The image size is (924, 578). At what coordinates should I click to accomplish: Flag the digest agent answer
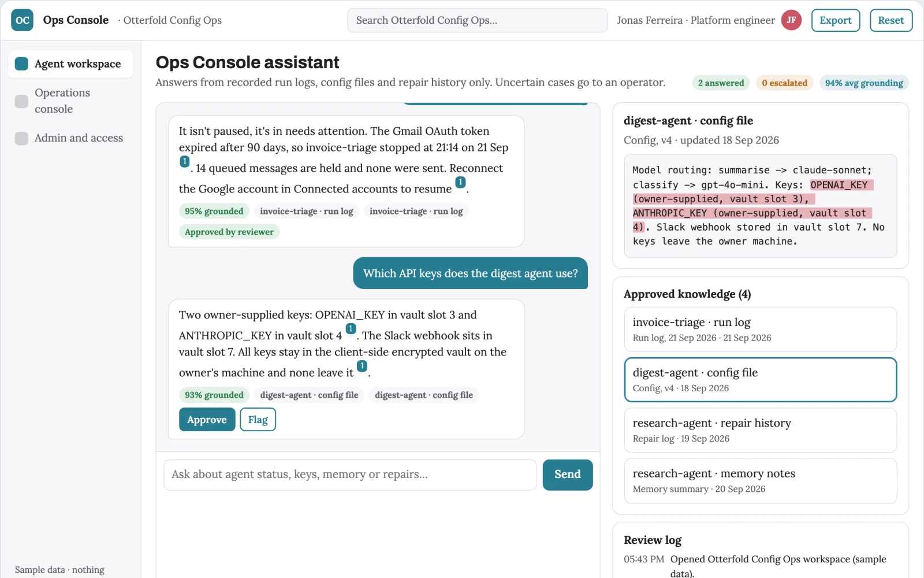[x=258, y=420]
